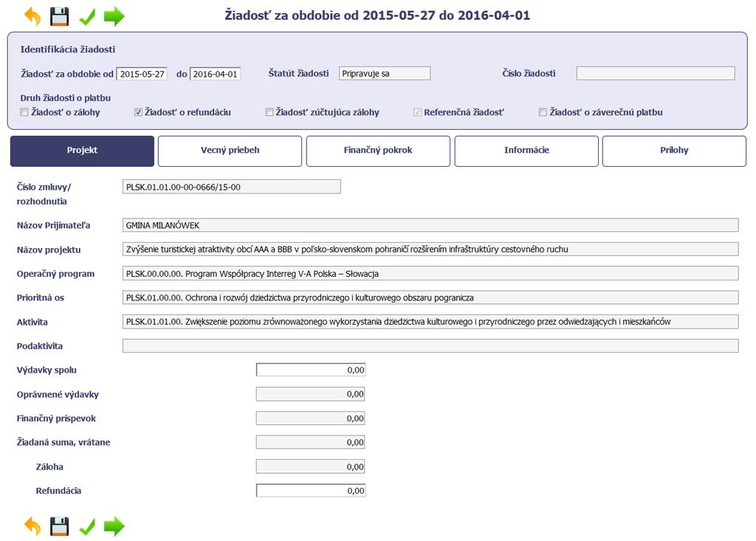This screenshot has width=756, height=541.
Task: Tick the Žiadosť o zálohy checkbox
Action: [24, 112]
